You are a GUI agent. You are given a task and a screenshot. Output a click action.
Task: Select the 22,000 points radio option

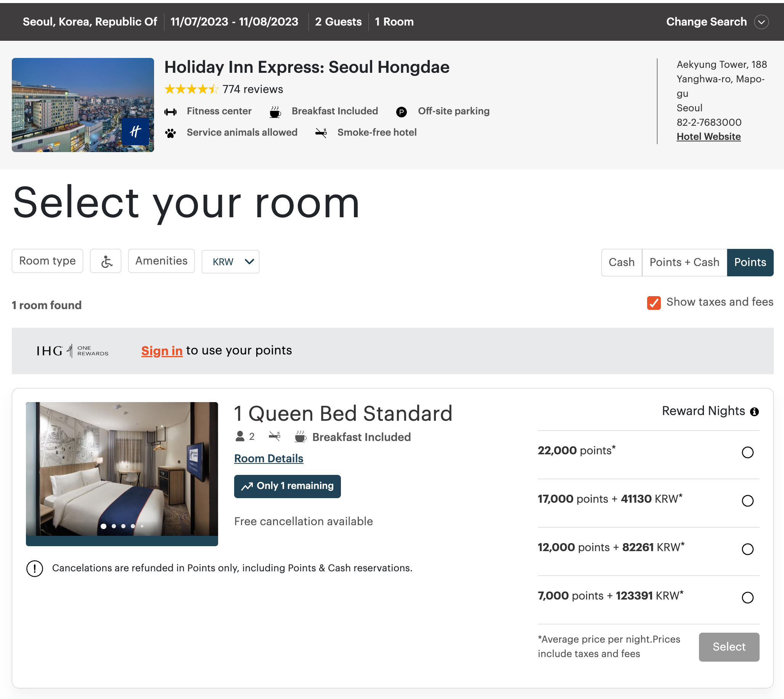747,452
